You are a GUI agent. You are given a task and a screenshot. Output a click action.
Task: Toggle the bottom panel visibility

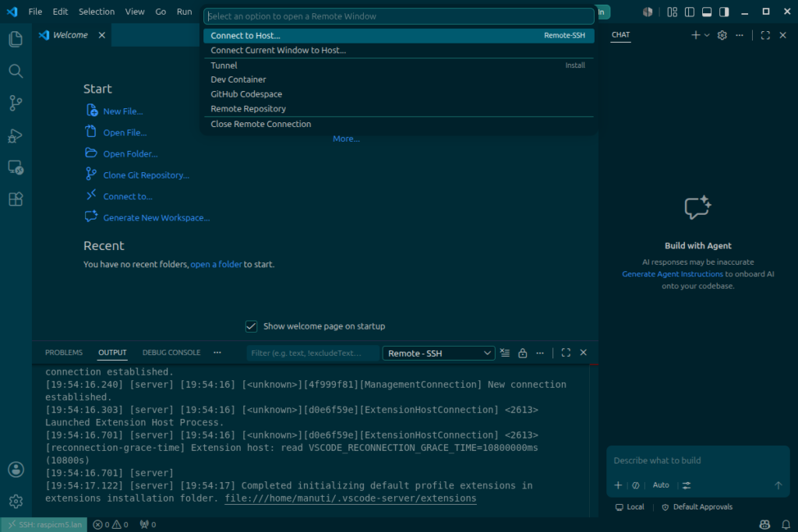click(x=707, y=12)
